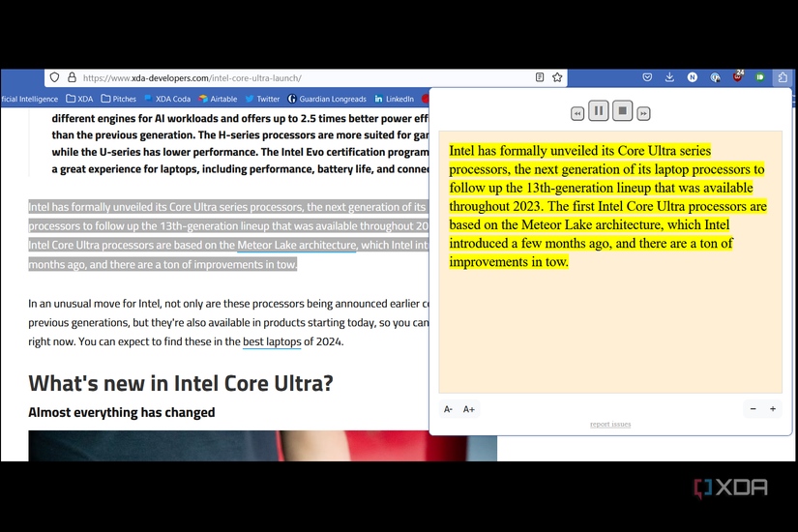798x532 pixels.
Task: Click the white N extension icon
Action: click(693, 77)
